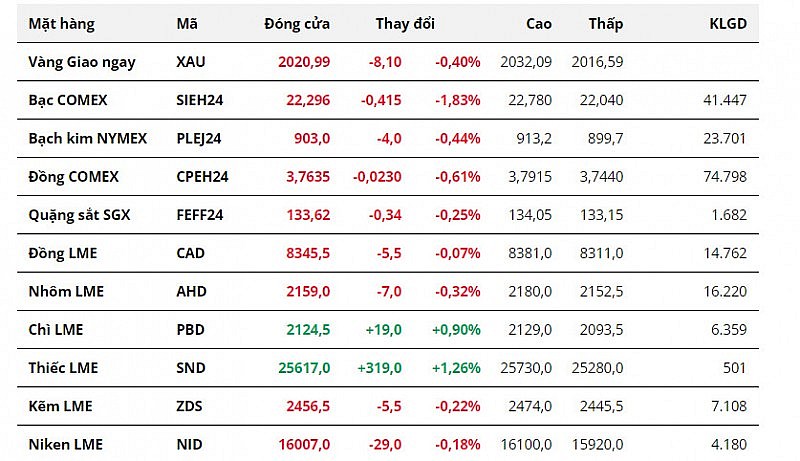The height and width of the screenshot is (461, 800).
Task: Select the Vàng Giao ngay row name
Action: coord(82,62)
